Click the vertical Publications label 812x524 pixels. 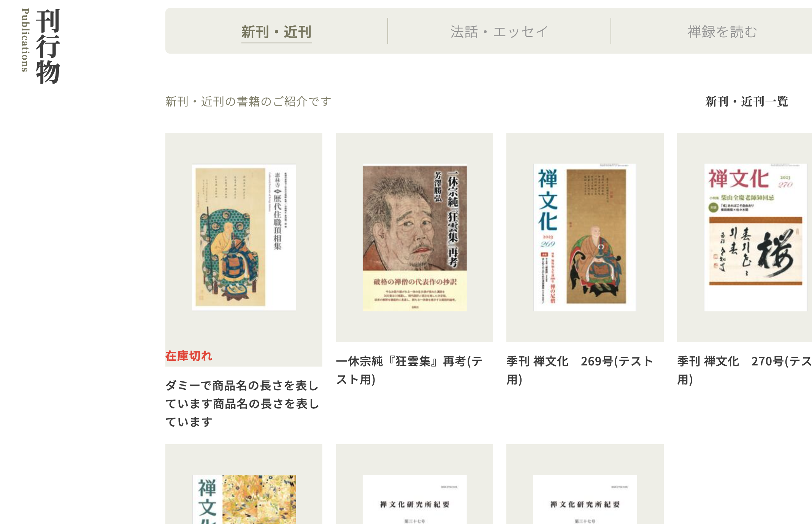[25, 40]
